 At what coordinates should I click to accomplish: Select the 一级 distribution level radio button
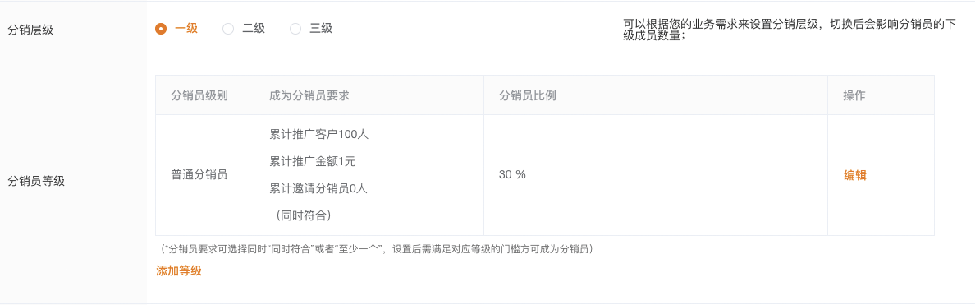pos(161,29)
